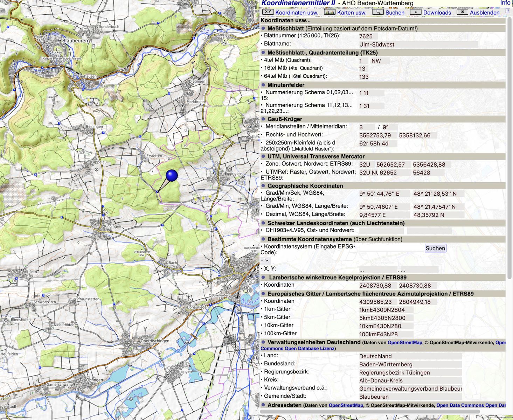Click the downloads arrow icon
Viewport: 513px width, 420px height.
[x=415, y=12]
